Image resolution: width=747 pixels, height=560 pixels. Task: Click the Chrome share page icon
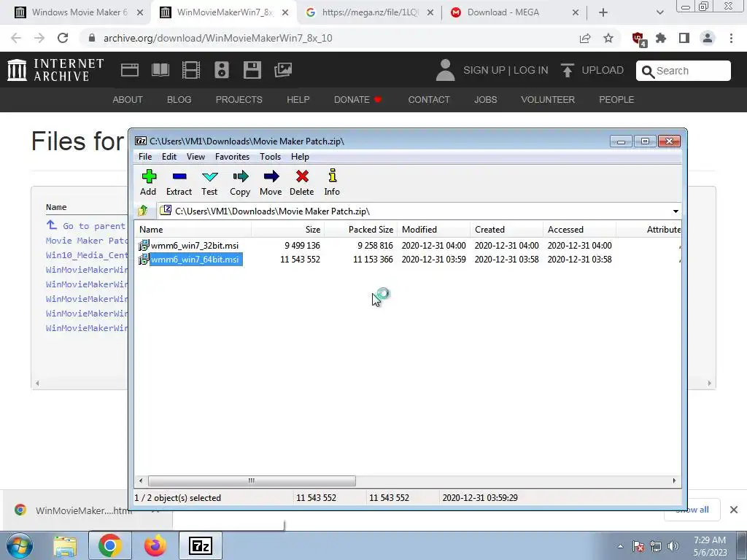(x=585, y=38)
